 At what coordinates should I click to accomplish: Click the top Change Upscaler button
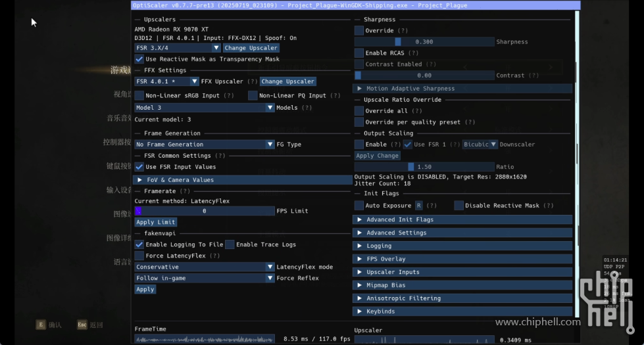(x=251, y=48)
